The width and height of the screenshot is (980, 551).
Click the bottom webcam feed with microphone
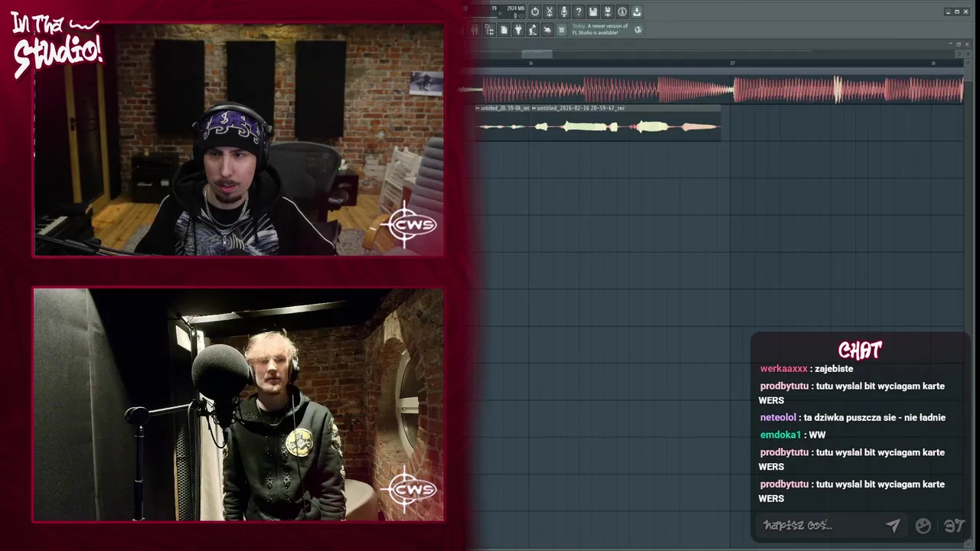coord(238,405)
